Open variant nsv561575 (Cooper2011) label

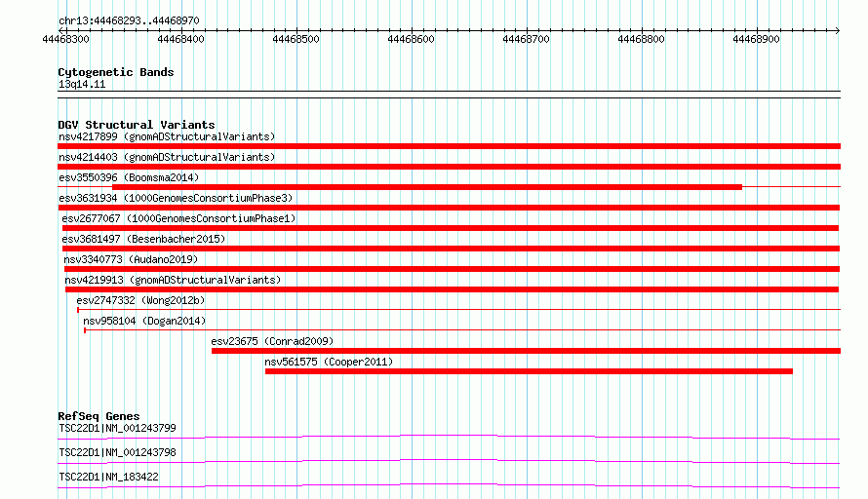(x=329, y=362)
